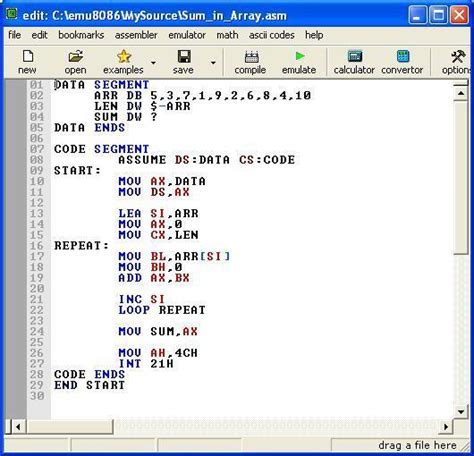This screenshot has width=474, height=456.
Task: Click line 'MOV AX,DATA'
Action: 162,181
